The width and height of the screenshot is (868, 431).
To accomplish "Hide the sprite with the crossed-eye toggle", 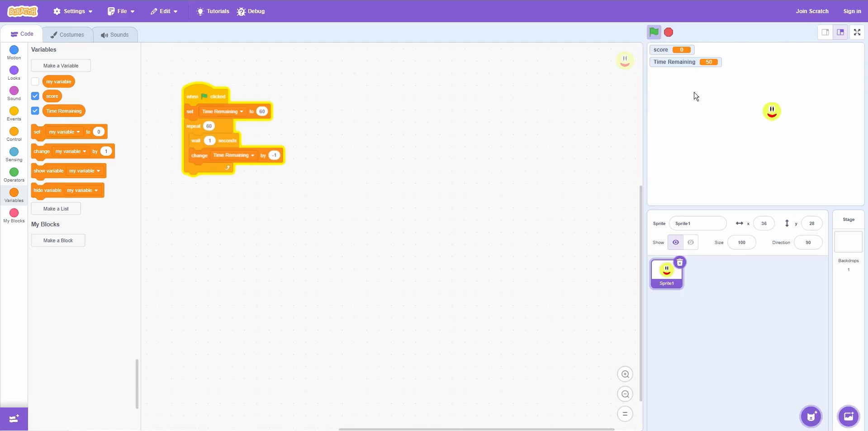I will (690, 243).
